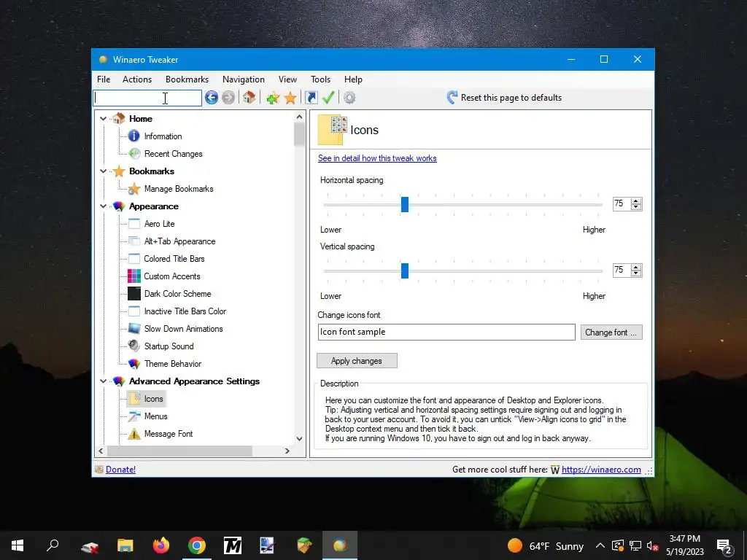Launch Chrome from the taskbar
Screen dimensions: 747x560
pos(197,545)
